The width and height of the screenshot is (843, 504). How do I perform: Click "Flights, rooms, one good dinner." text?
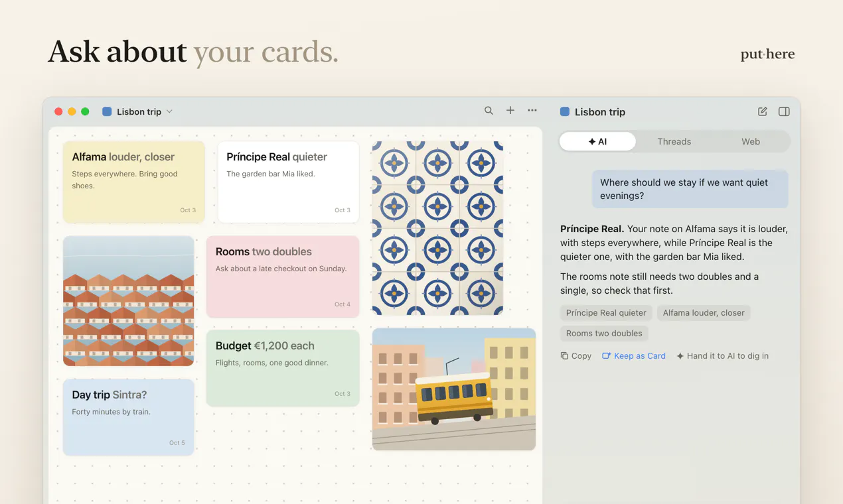(272, 363)
